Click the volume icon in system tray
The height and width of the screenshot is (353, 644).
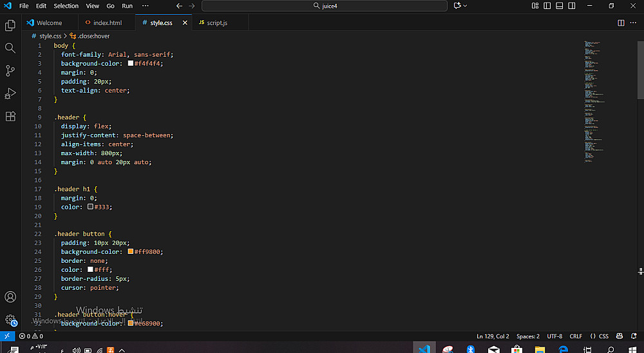(x=76, y=350)
